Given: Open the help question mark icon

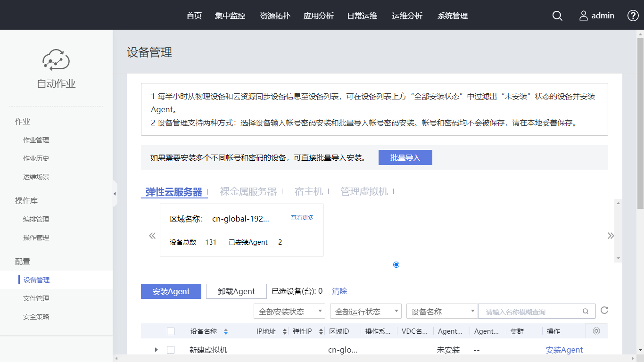Looking at the screenshot, I should 633,16.
